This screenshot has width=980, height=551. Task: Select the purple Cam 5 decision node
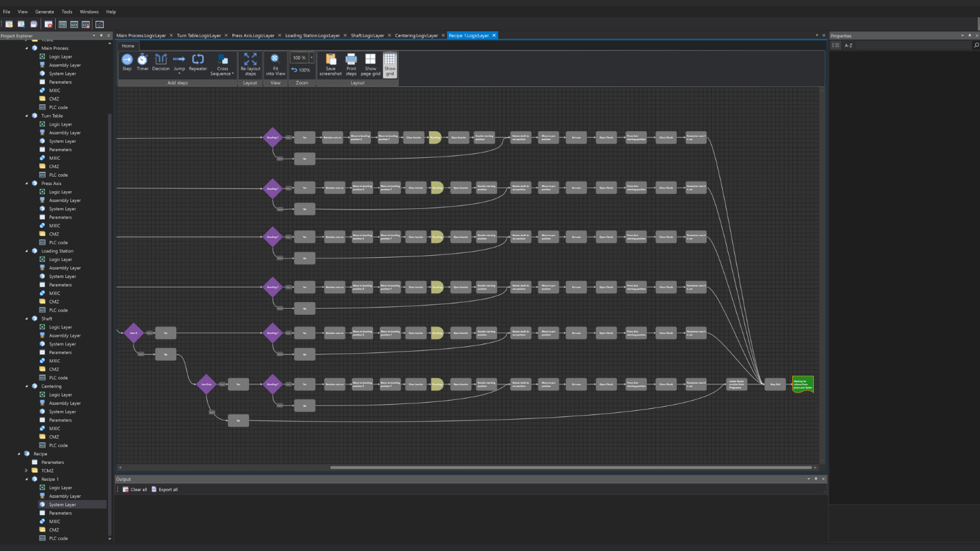pos(133,333)
